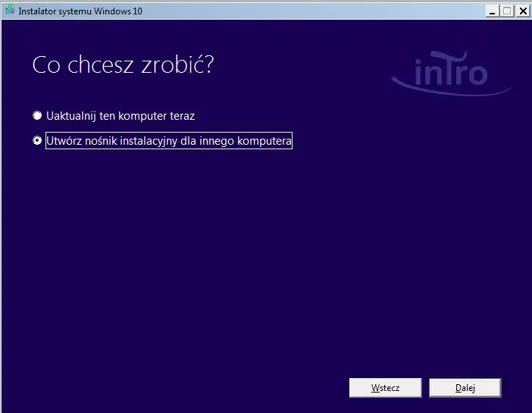532x413 pixels.
Task: Click the Windows 10 installer title bar icon
Action: coord(10,10)
